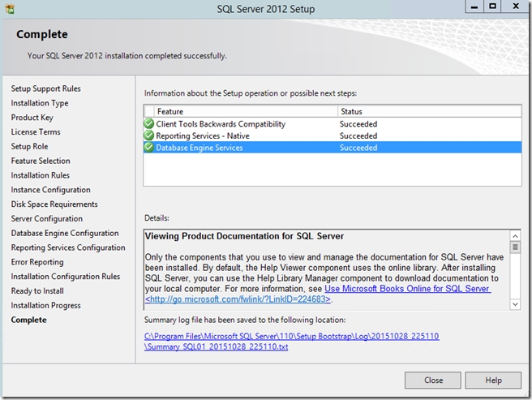Click the License Terms step
The width and height of the screenshot is (532, 400).
click(36, 131)
